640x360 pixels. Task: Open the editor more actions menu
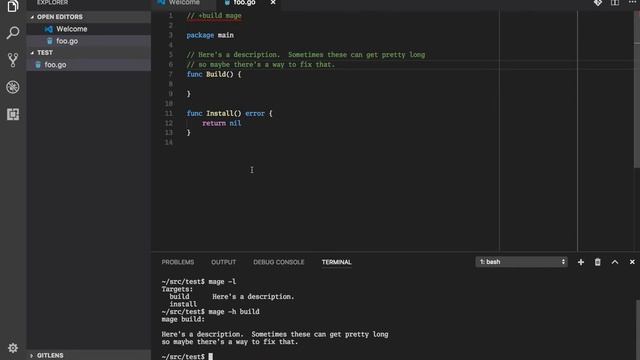click(631, 2)
